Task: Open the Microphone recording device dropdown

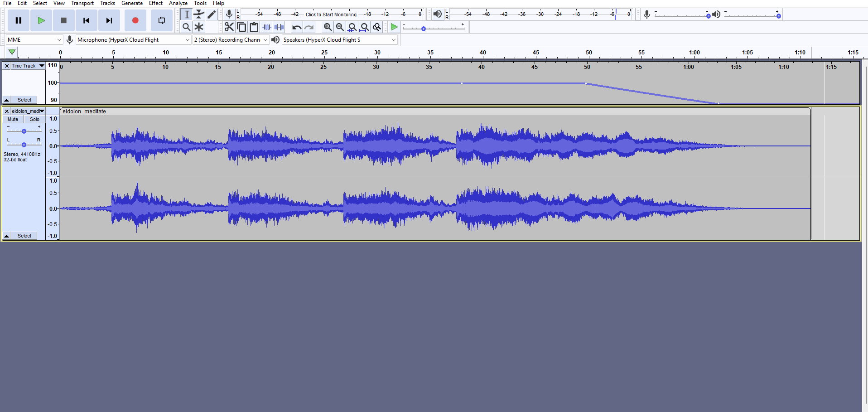Action: coord(133,40)
